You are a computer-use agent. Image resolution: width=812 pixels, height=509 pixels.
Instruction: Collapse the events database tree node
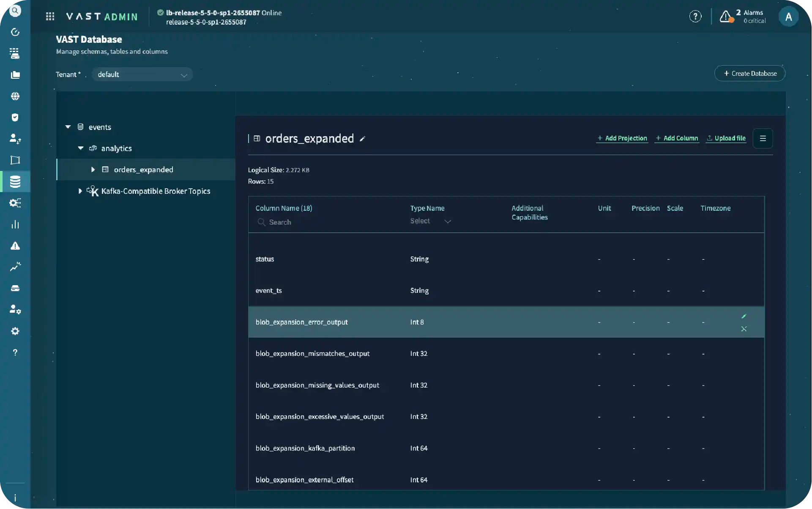[x=68, y=127]
